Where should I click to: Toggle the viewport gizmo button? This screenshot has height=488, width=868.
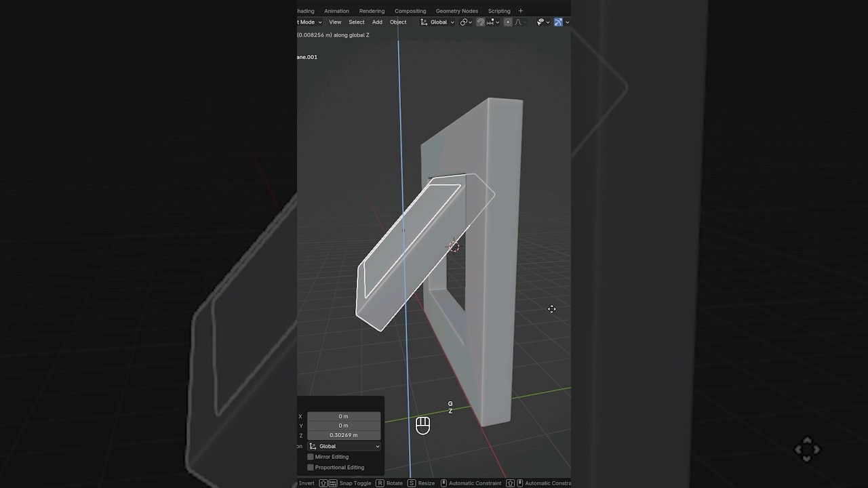(558, 22)
